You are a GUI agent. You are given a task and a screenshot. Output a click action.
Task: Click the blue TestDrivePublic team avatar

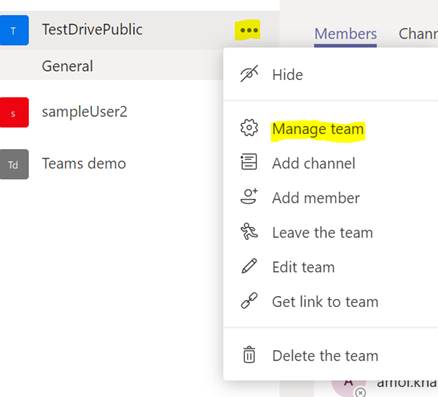14,30
